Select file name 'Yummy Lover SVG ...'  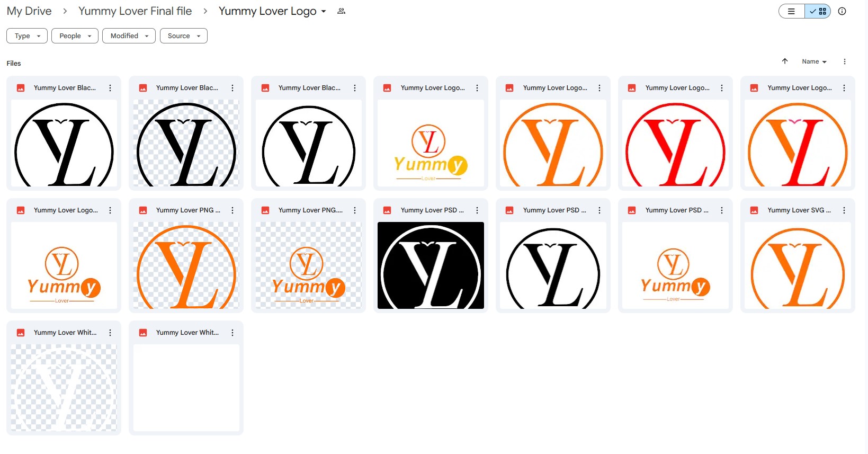[799, 210]
